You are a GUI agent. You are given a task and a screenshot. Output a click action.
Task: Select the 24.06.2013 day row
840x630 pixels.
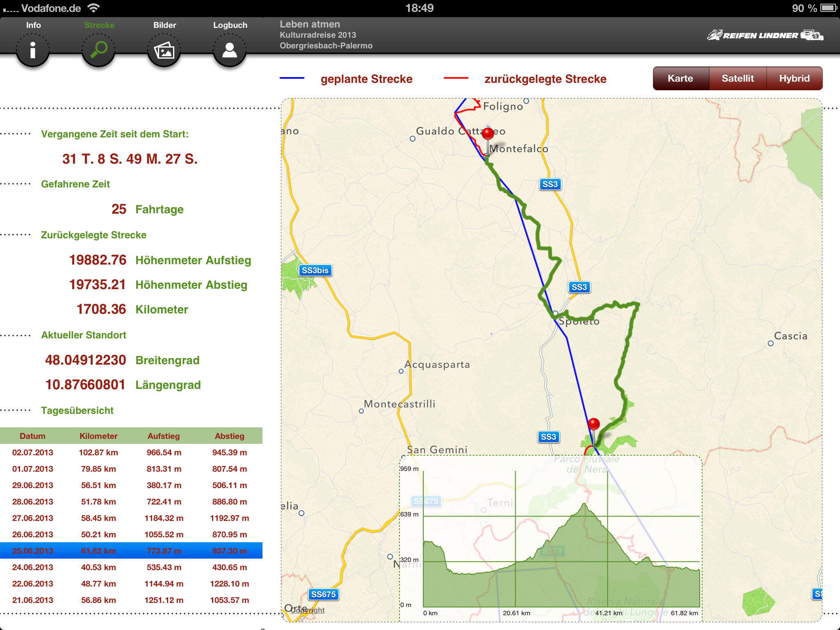point(131,567)
